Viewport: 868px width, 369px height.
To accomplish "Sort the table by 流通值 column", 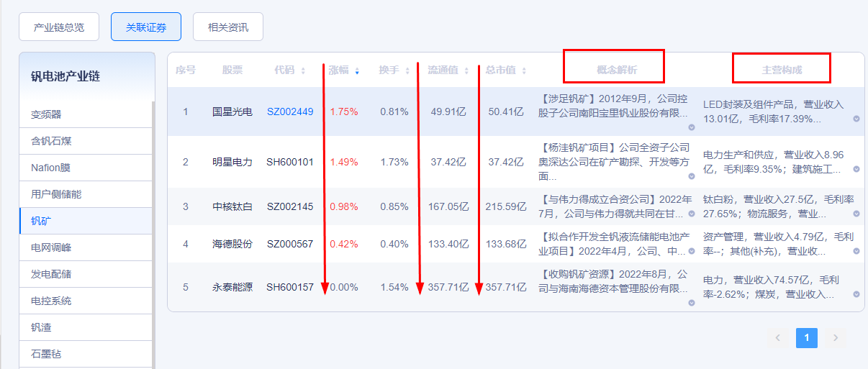I will [x=466, y=70].
